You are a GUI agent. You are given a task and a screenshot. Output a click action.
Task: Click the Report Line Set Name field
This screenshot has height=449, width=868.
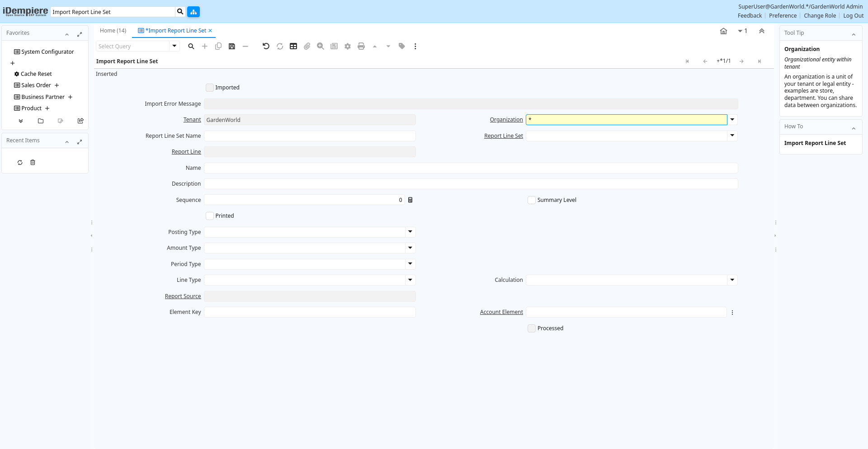tap(310, 136)
